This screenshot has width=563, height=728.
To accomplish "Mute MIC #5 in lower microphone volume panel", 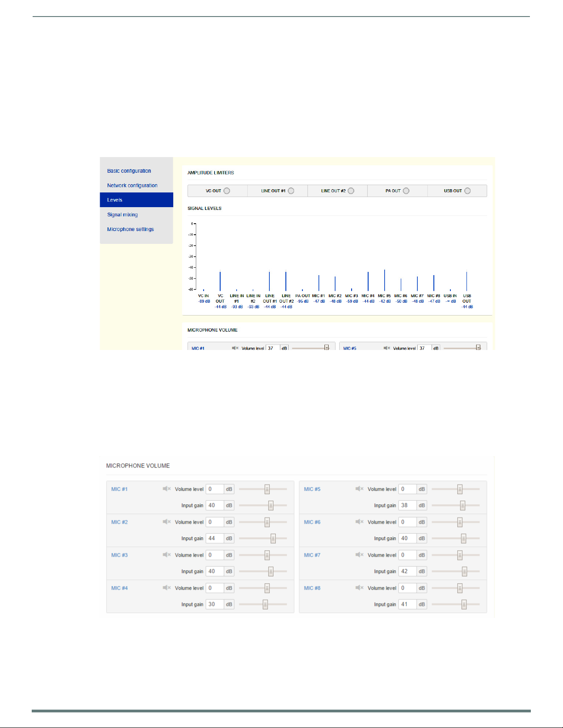I will click(x=359, y=489).
